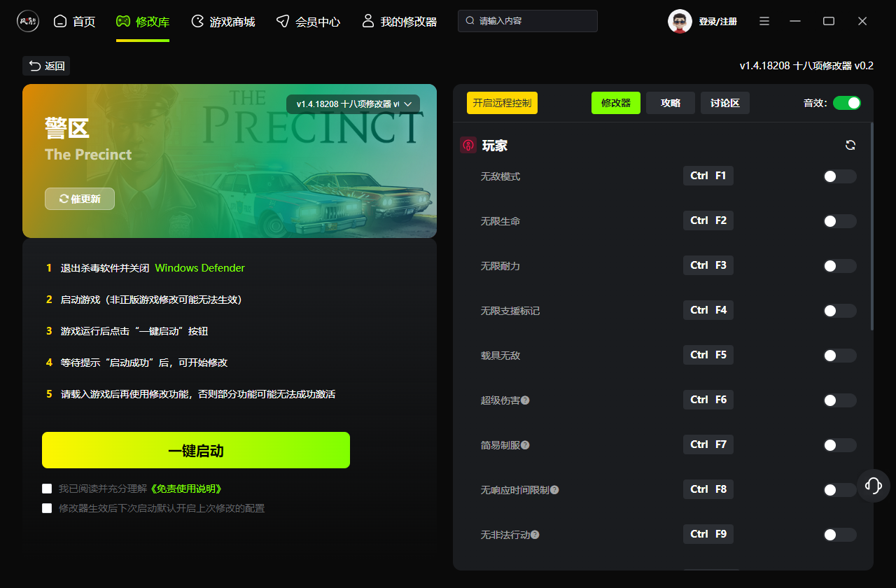Screen dimensions: 896x588
Task: Click the version text v1.4.18208 十八项修改器 v0.2
Action: (x=806, y=66)
